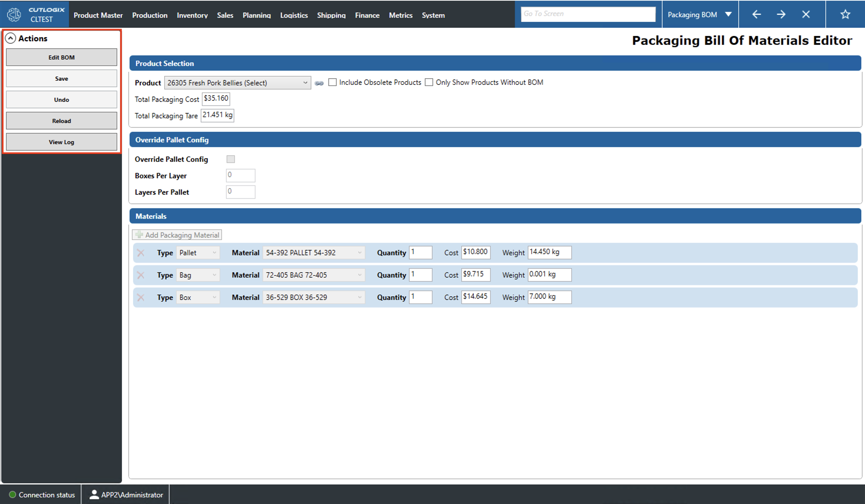
Task: Click the back navigation arrow
Action: [x=756, y=14]
